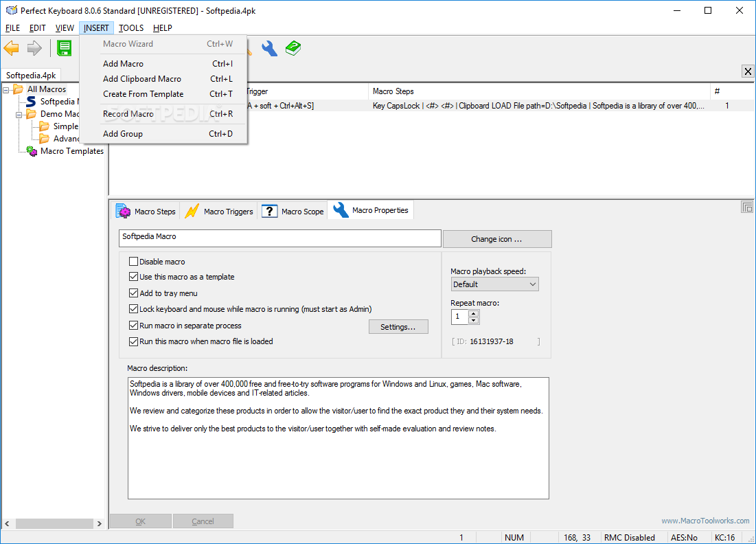Open the HELP menu
This screenshot has height=544, width=756.
point(163,28)
